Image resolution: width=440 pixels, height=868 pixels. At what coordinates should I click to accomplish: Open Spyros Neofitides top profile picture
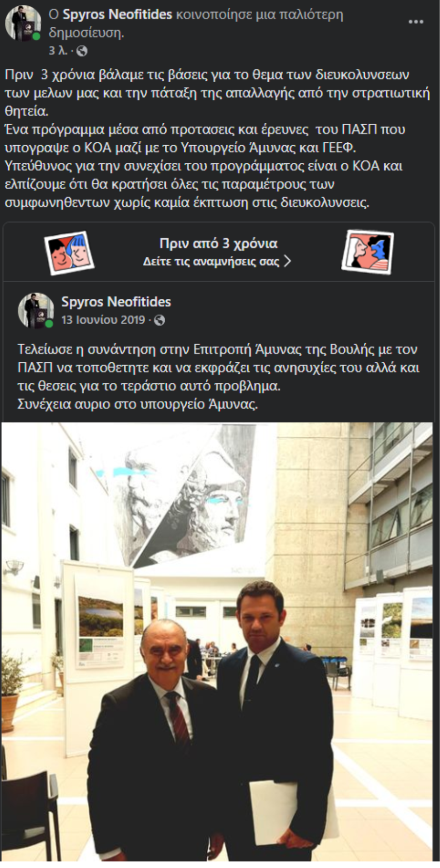23,23
